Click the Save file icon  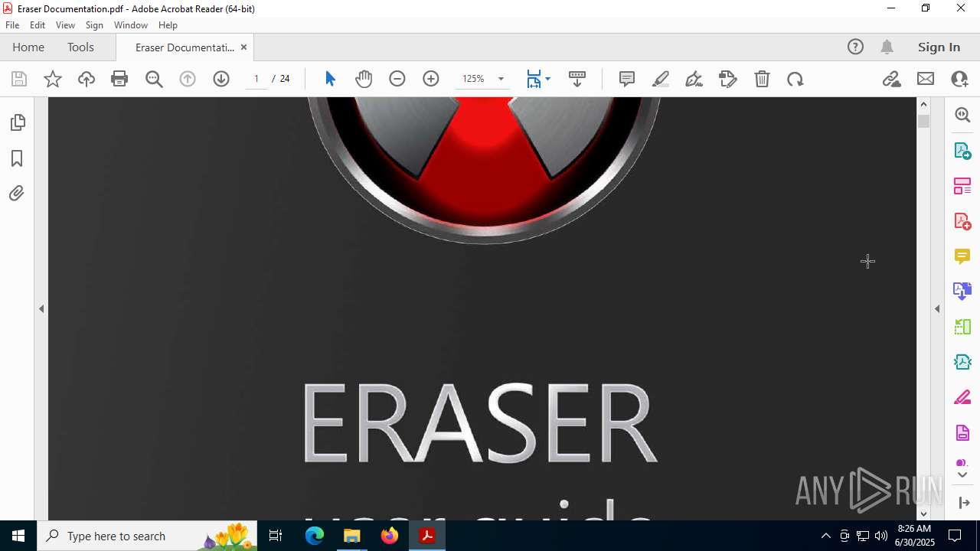point(19,79)
